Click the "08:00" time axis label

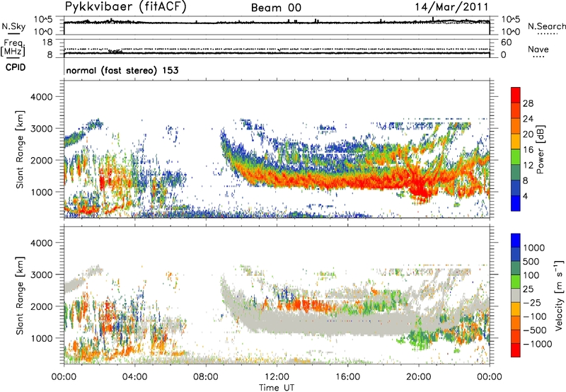tap(205, 377)
